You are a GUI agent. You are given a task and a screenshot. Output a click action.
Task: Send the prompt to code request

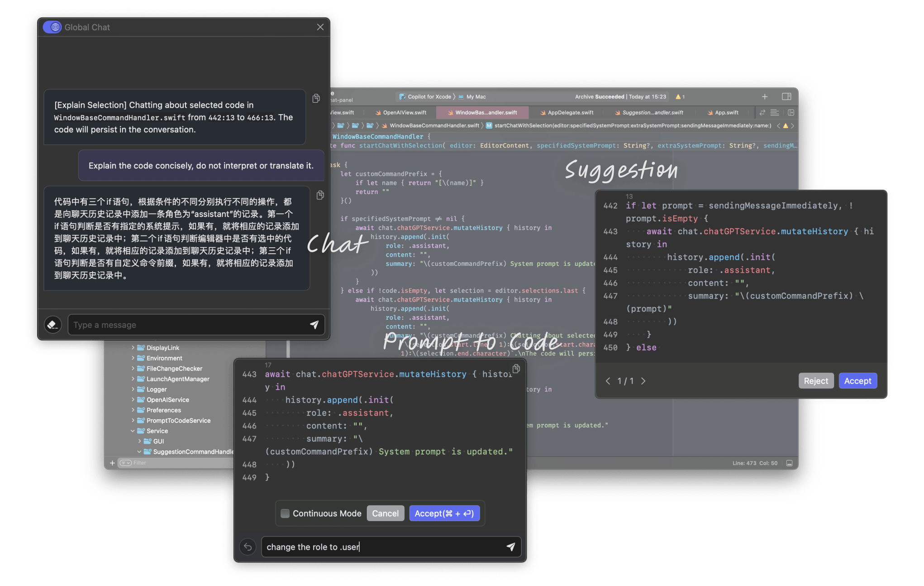pos(511,547)
